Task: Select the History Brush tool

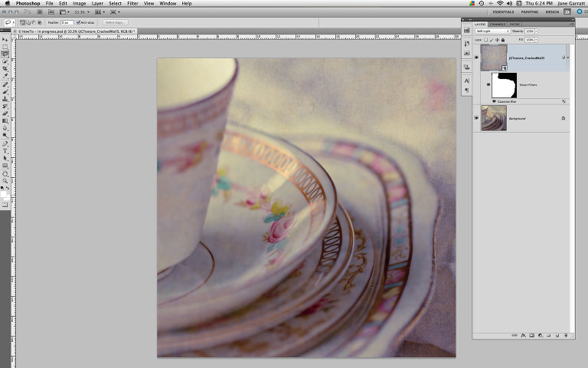Action: pos(5,107)
